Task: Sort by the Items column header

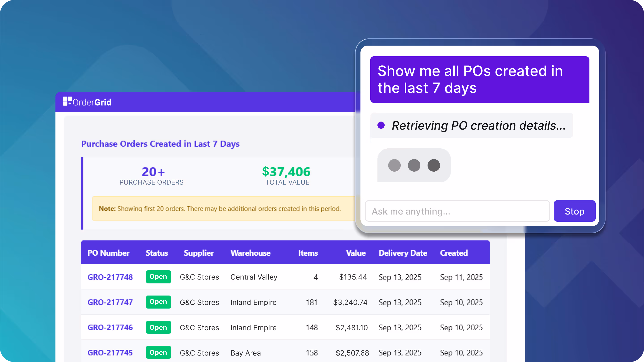Action: 308,253
